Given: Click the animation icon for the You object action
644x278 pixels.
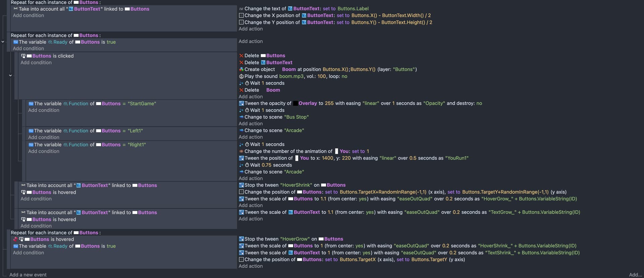Looking at the screenshot, I should pyautogui.click(x=241, y=151).
